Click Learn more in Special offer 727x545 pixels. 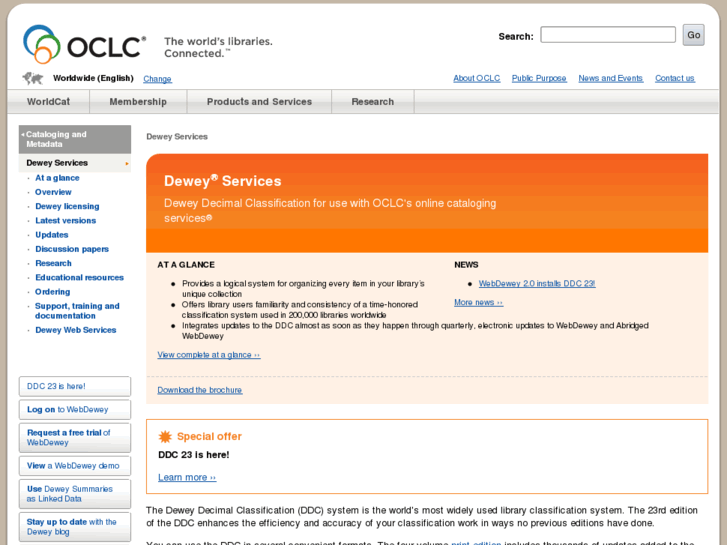(x=187, y=477)
